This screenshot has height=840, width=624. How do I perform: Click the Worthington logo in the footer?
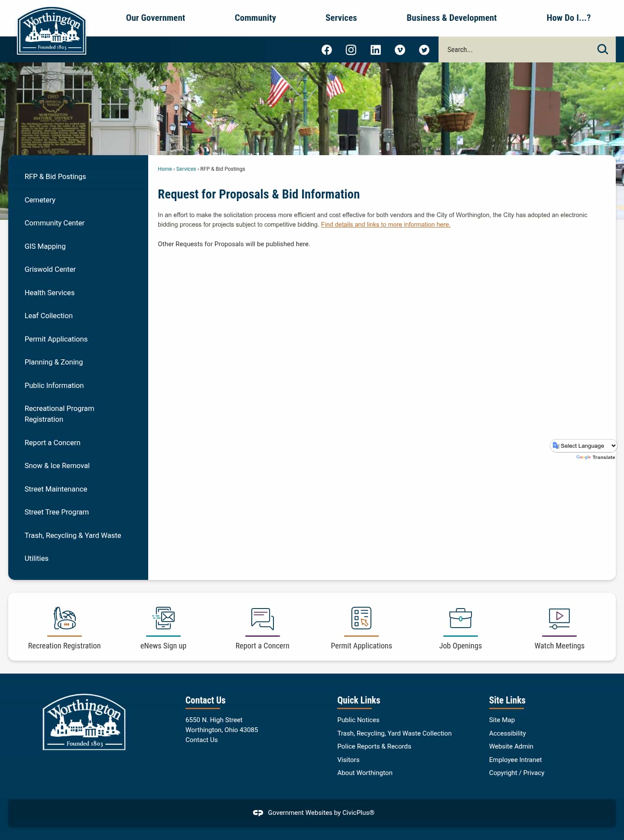[84, 722]
